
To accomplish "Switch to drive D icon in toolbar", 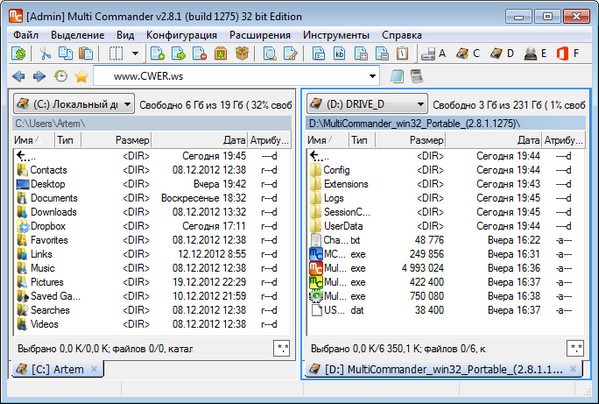I will pos(502,53).
